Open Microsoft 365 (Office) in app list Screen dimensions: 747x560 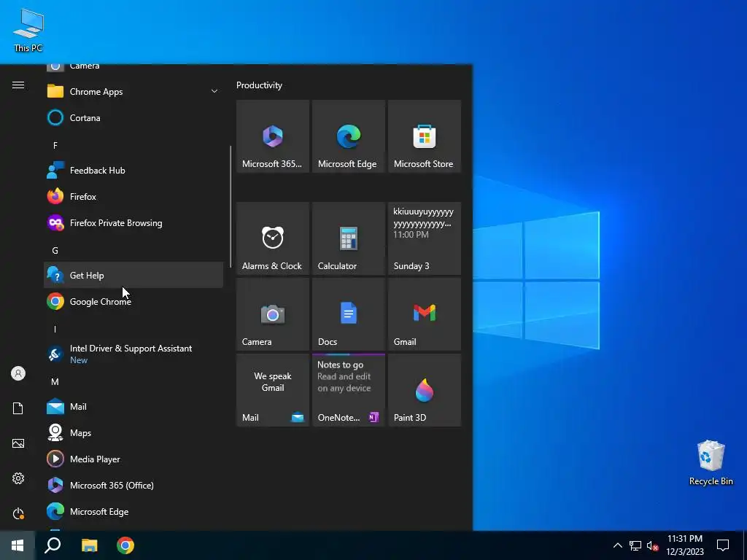(x=133, y=485)
